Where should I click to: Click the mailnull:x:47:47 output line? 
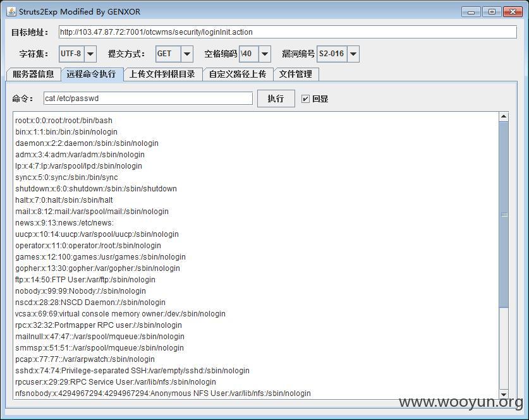(x=99, y=337)
